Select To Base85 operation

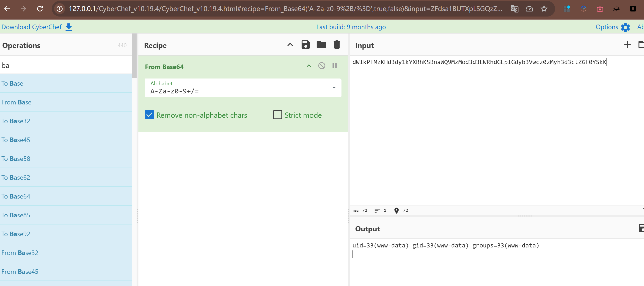tap(66, 215)
